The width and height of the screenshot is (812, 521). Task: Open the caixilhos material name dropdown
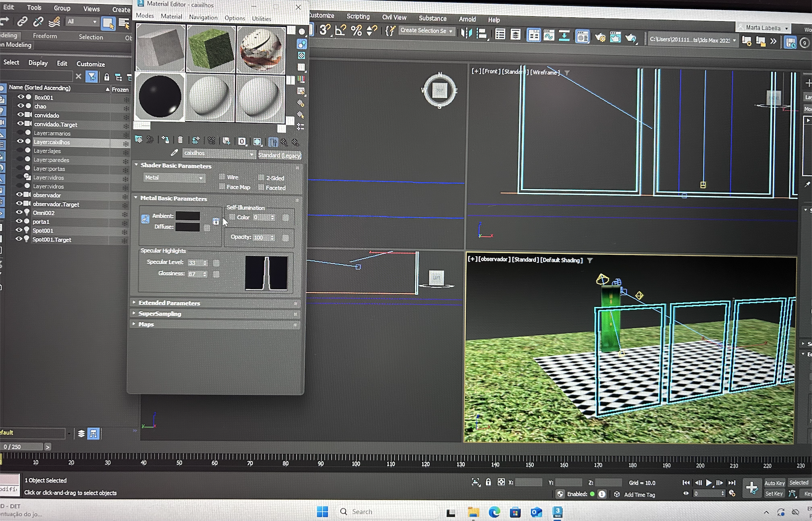point(251,154)
